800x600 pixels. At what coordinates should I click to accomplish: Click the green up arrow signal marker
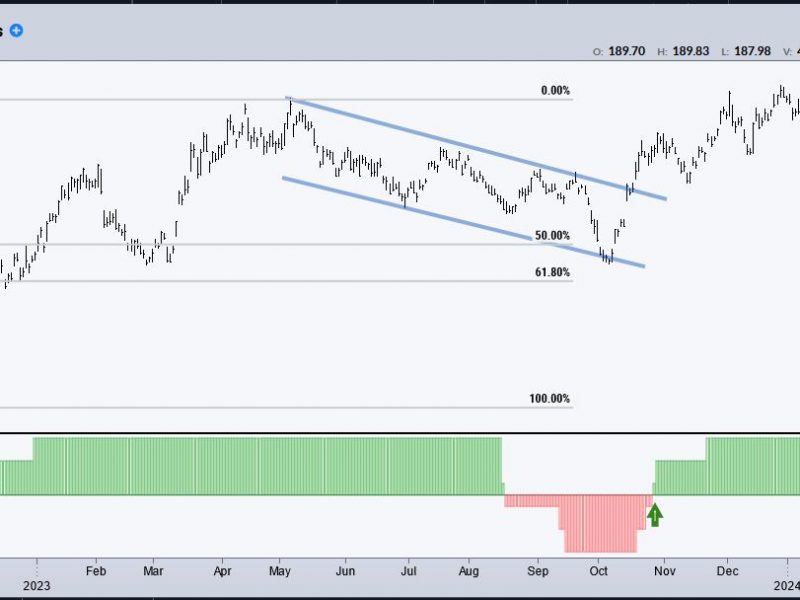655,515
